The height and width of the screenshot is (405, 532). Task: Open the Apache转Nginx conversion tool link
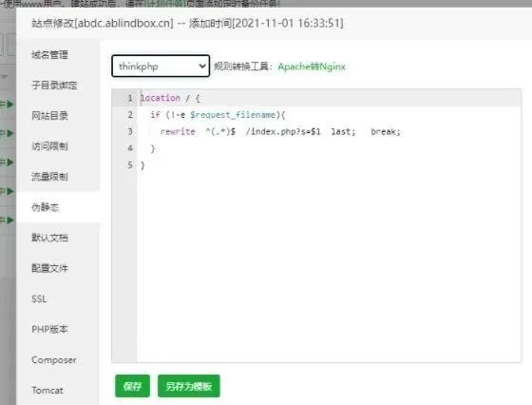click(312, 67)
